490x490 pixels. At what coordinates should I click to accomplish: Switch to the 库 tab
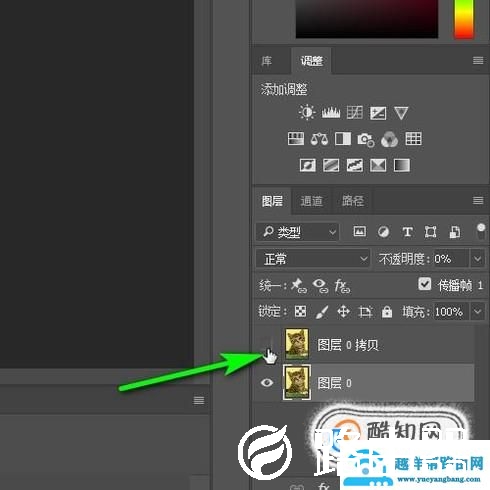266,61
